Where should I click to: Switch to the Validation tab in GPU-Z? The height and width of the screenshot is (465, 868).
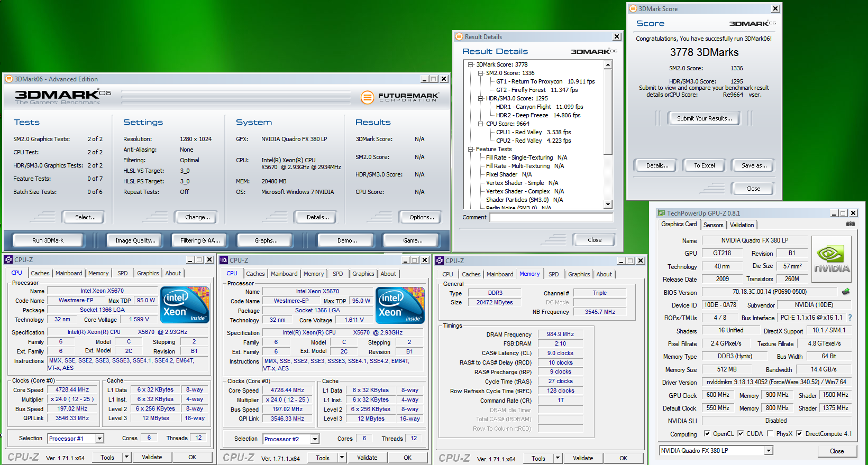(742, 225)
